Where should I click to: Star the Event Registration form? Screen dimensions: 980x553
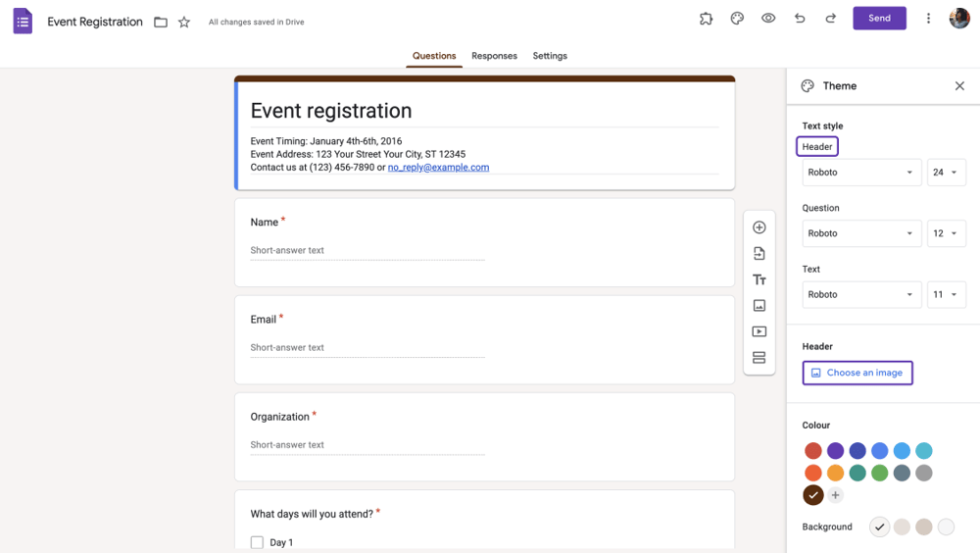[x=184, y=22]
